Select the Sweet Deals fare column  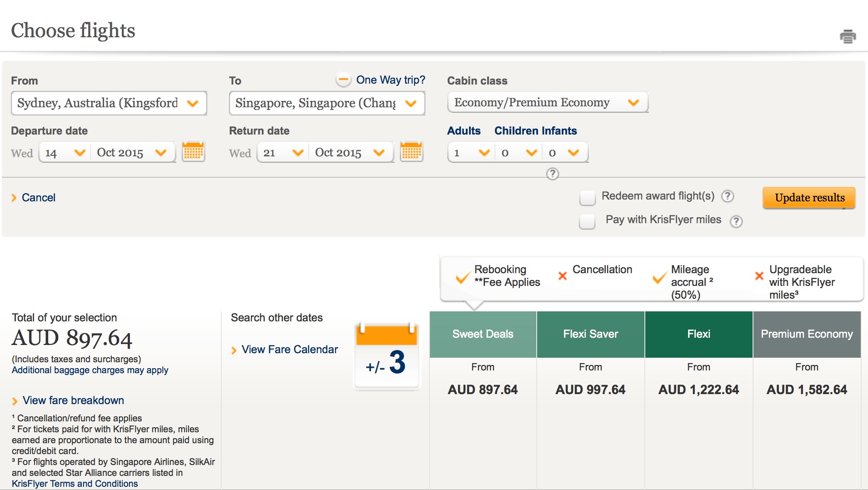(483, 335)
